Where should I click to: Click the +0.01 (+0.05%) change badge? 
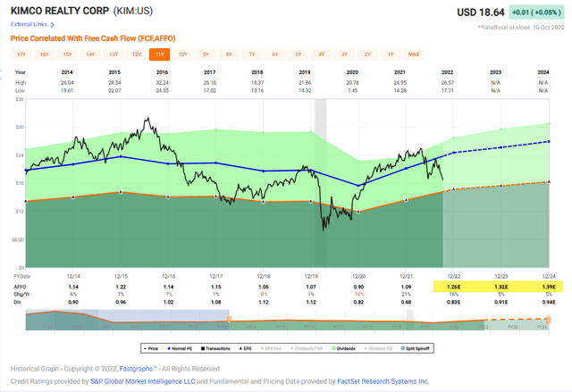click(x=536, y=13)
